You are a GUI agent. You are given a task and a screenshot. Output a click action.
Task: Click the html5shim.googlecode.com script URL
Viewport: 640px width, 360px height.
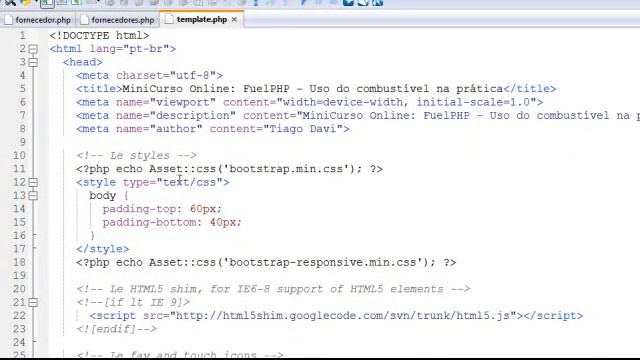coord(343,316)
